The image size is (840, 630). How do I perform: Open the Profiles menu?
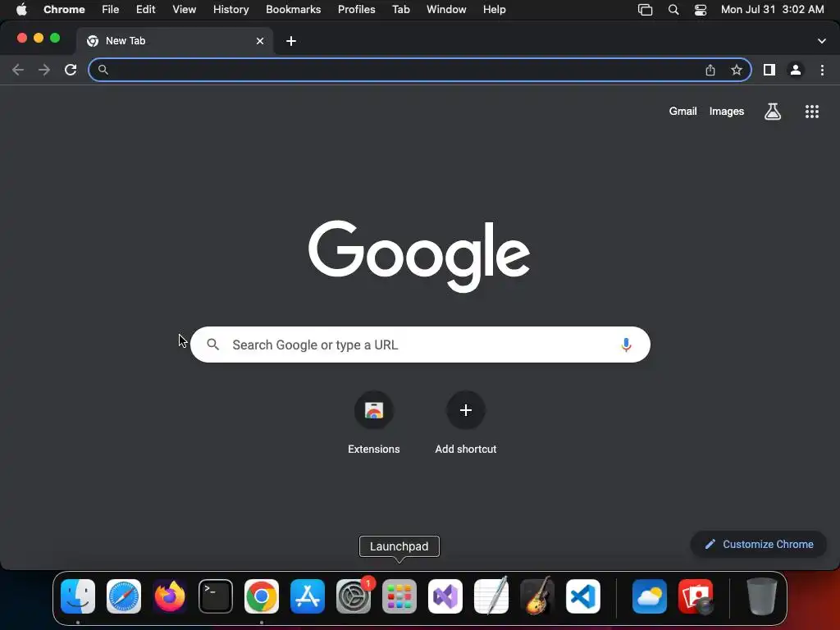[x=356, y=10]
